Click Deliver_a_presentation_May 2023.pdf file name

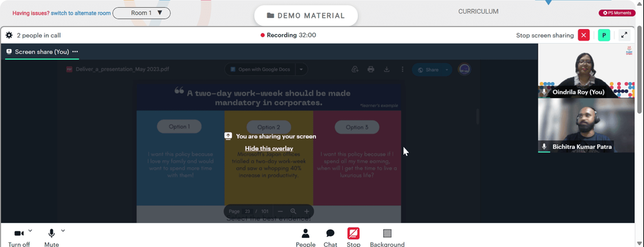[122, 69]
